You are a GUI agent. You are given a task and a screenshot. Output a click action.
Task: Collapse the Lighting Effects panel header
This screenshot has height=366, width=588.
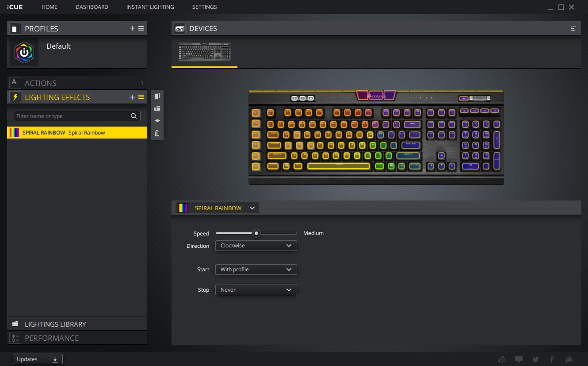[77, 97]
